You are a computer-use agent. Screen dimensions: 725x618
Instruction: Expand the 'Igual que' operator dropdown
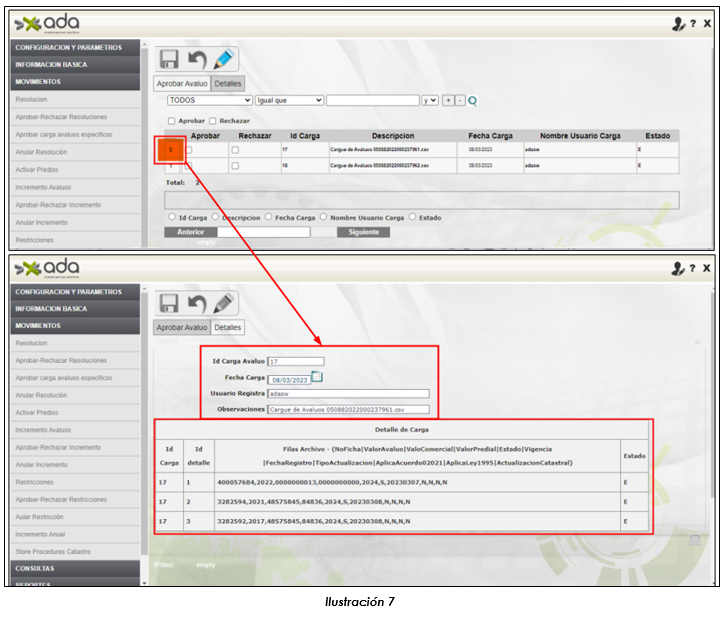coord(289,101)
